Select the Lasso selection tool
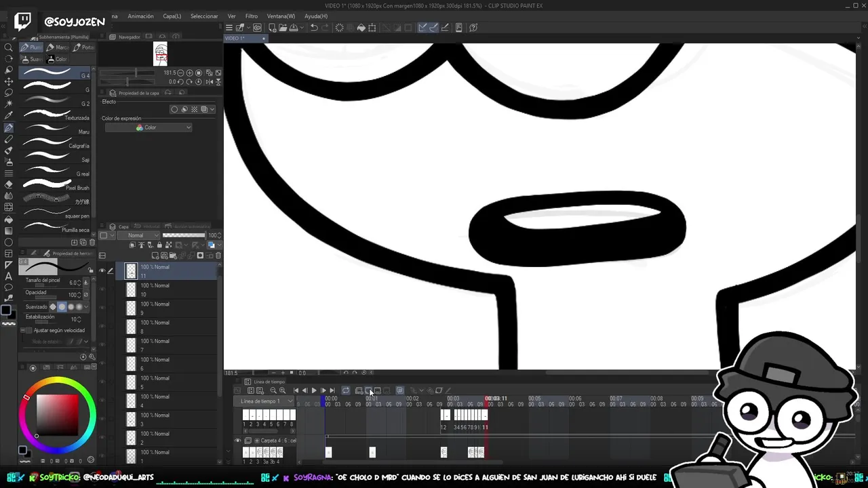 (9, 92)
